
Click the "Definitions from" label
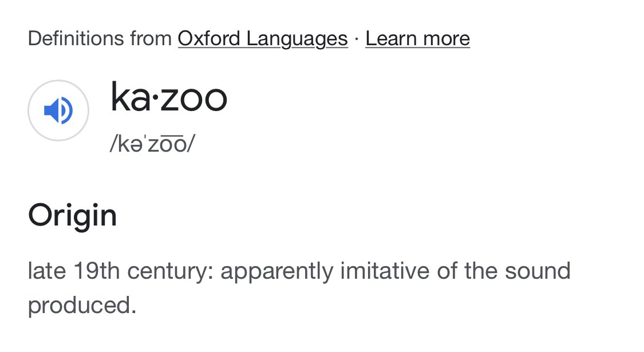[100, 39]
